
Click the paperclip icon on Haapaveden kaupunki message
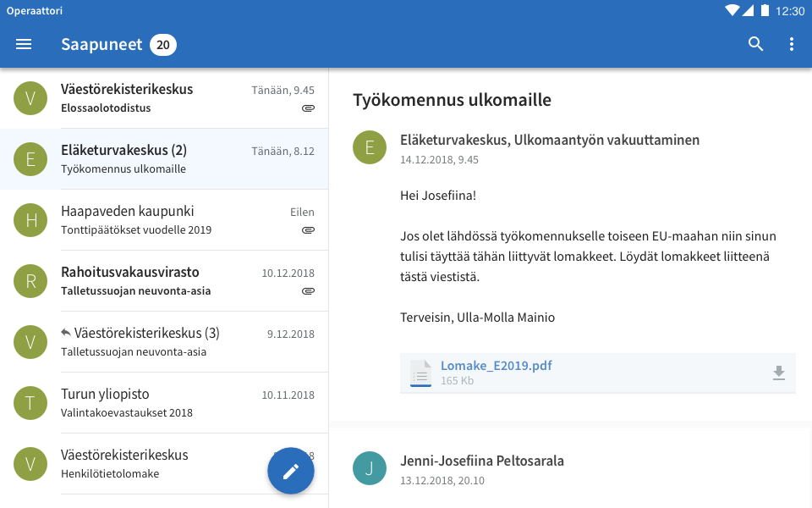pyautogui.click(x=308, y=230)
